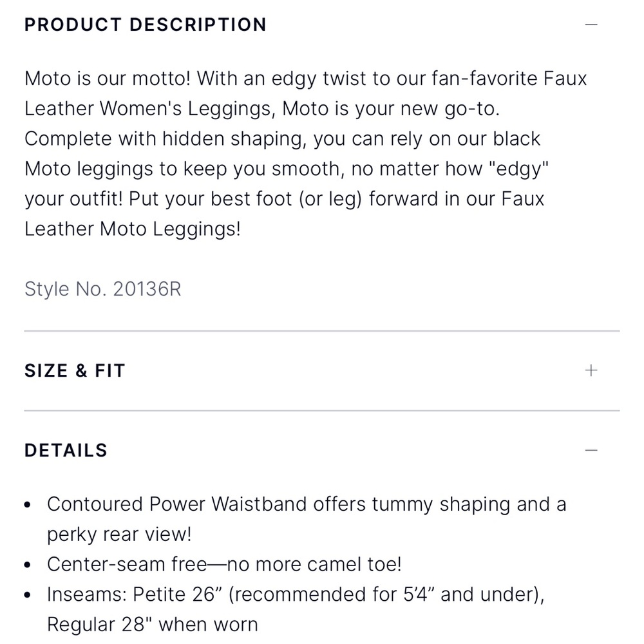Click the Contoured Power Waistband bullet item
644x644 pixels.
tap(307, 504)
